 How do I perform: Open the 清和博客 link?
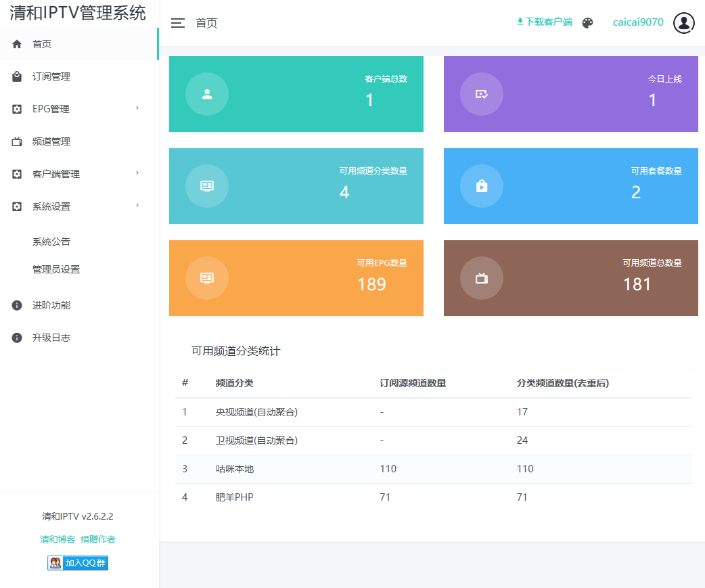(x=58, y=539)
